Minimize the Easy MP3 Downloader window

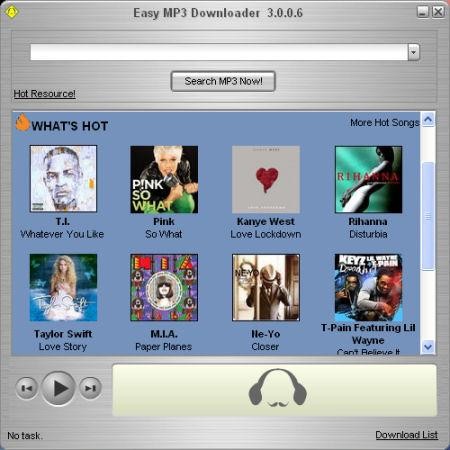click(x=423, y=12)
